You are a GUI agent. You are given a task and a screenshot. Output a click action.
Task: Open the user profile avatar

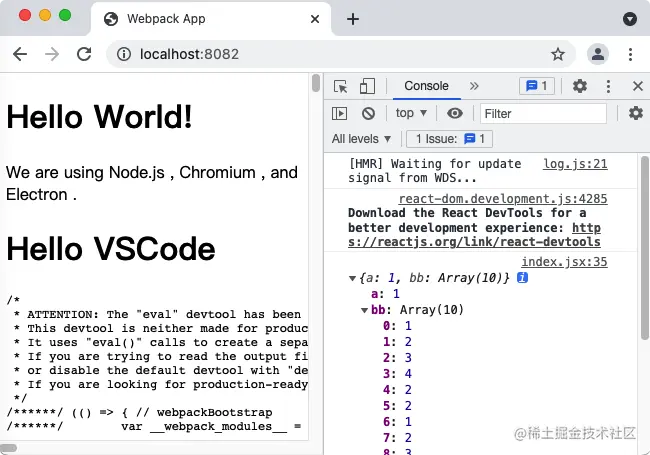(x=598, y=54)
